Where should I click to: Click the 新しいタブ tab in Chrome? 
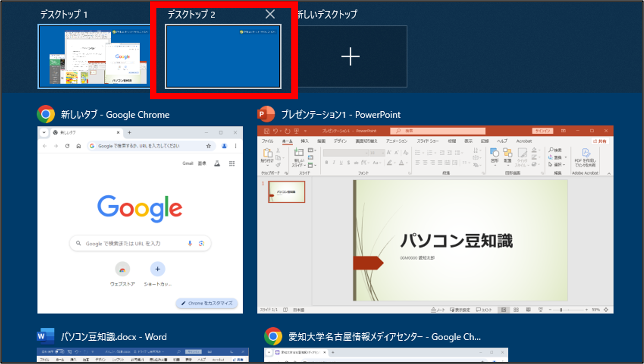point(86,133)
